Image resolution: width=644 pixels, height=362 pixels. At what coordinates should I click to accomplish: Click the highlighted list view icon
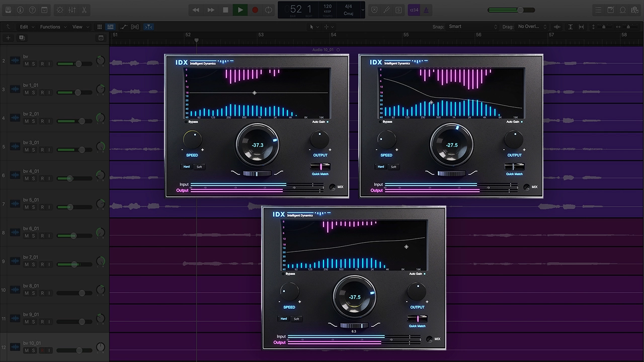tap(110, 27)
